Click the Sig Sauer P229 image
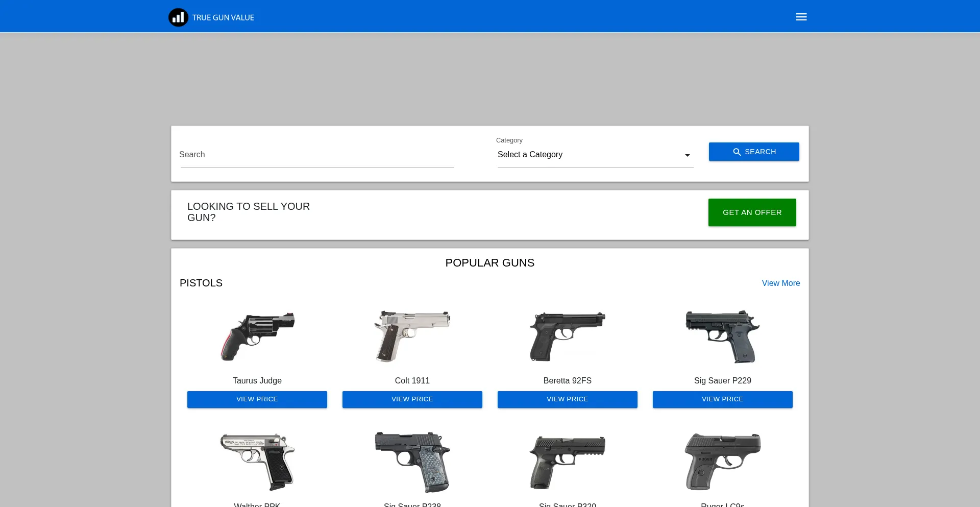Image resolution: width=980 pixels, height=507 pixels. tap(722, 336)
